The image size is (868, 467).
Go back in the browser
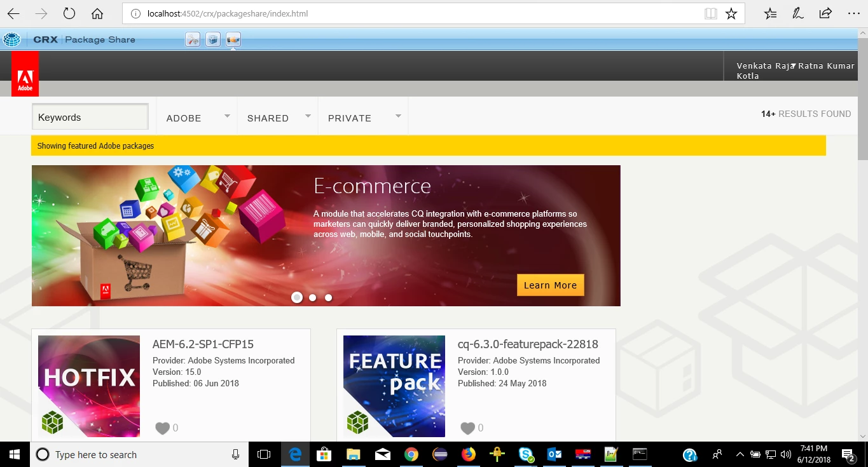pyautogui.click(x=13, y=13)
